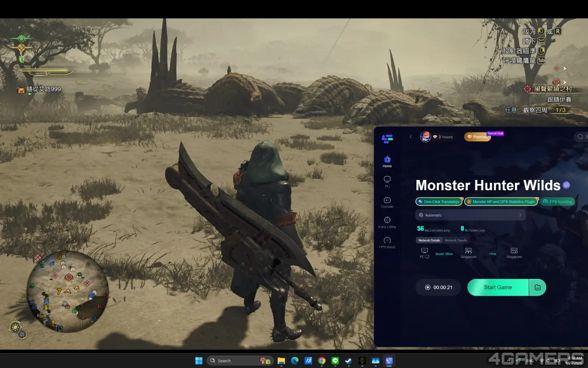Open the PC section in booster sidebar
The height and width of the screenshot is (368, 588).
point(387,182)
